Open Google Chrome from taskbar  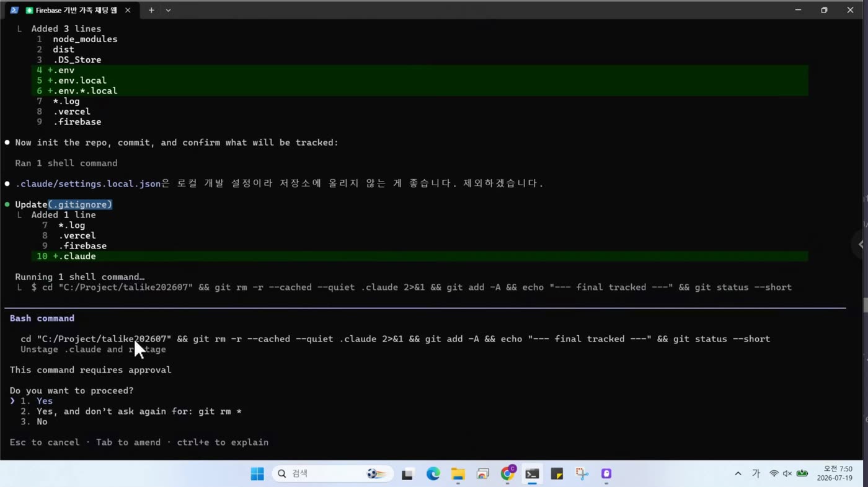point(508,474)
